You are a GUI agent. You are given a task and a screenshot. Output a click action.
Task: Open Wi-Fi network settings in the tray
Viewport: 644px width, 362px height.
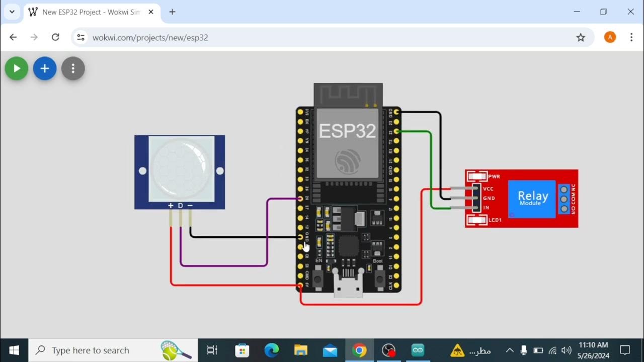[552, 350]
